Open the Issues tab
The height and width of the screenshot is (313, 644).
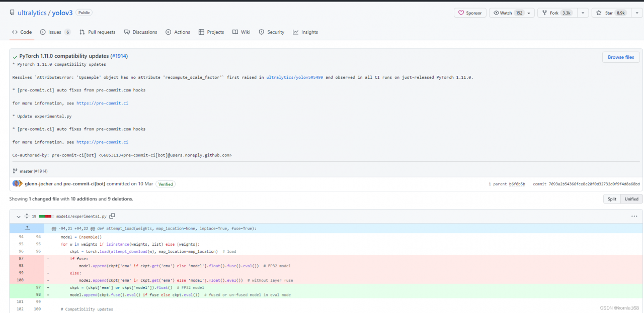(55, 32)
